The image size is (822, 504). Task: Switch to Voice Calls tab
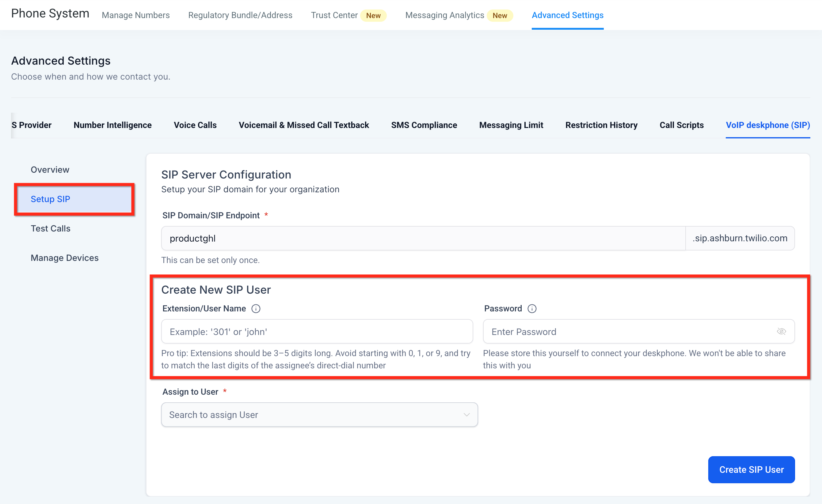tap(195, 125)
